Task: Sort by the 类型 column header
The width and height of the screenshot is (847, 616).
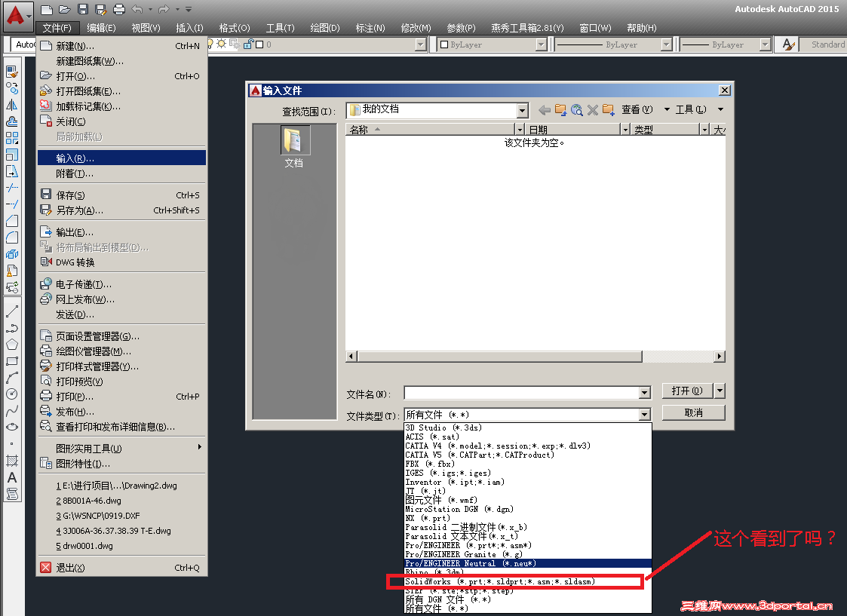Action: 664,130
